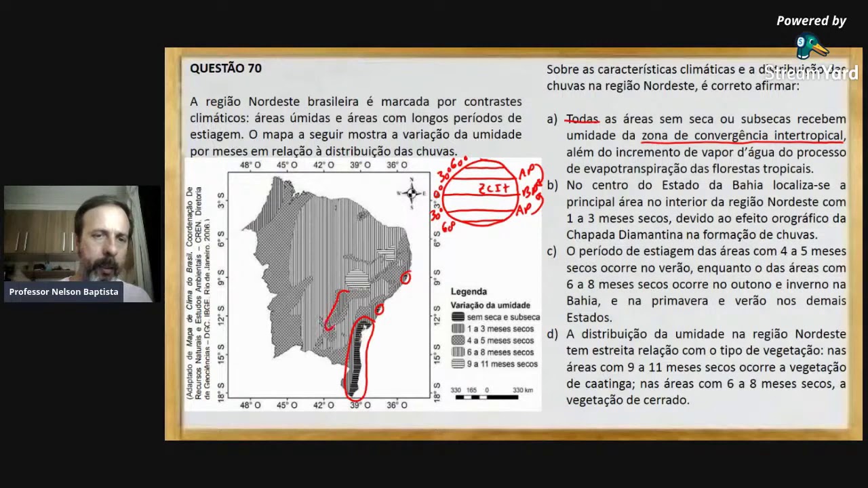Click the underlined 'zona de convergência intertropical' text
The image size is (868, 488).
coord(743,136)
